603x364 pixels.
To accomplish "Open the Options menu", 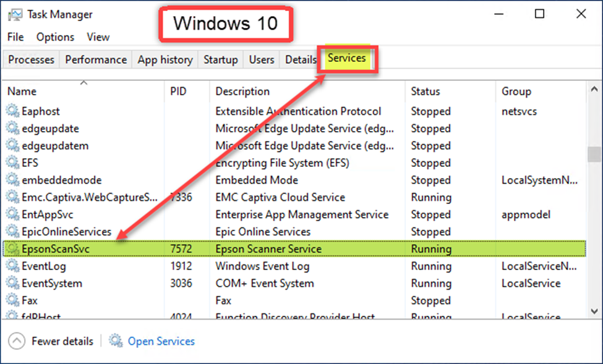I will pos(55,37).
